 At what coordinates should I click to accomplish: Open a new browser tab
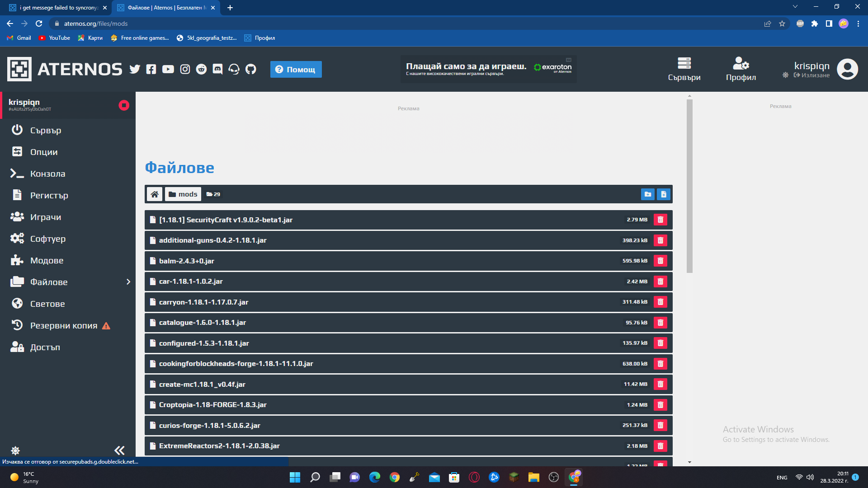(230, 8)
